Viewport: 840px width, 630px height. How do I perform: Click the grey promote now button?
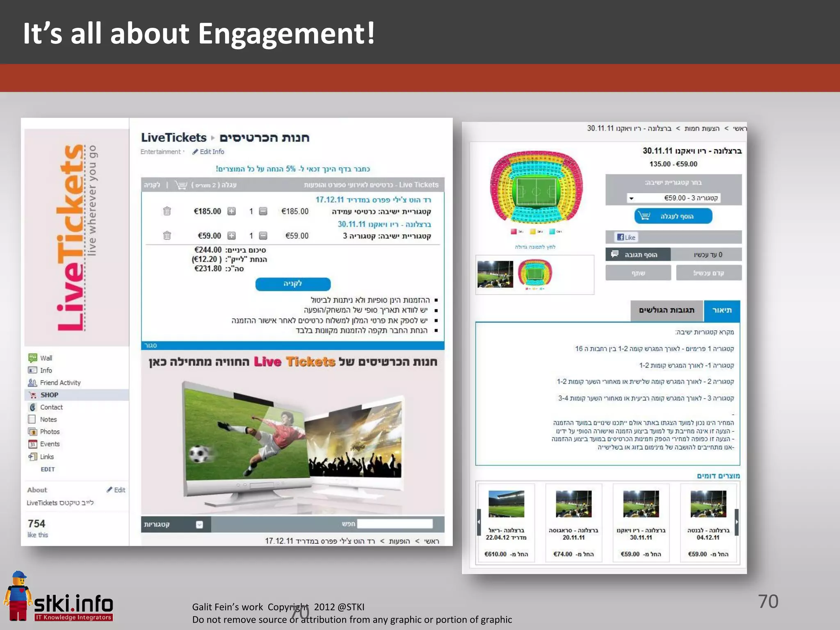(x=709, y=273)
